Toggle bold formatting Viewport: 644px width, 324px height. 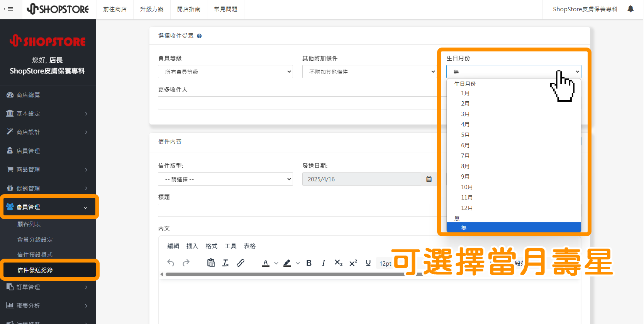(x=309, y=263)
